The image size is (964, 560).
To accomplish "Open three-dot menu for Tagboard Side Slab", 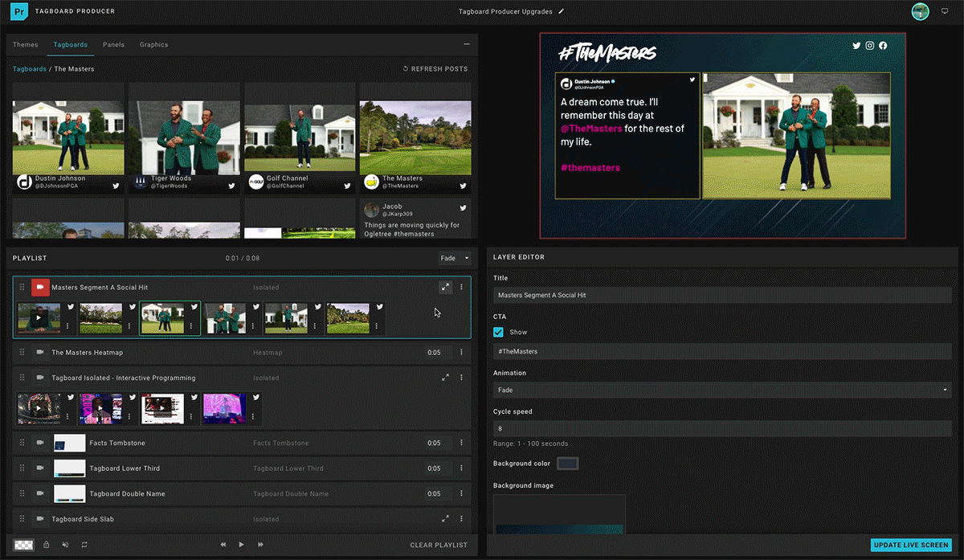I will tap(461, 519).
